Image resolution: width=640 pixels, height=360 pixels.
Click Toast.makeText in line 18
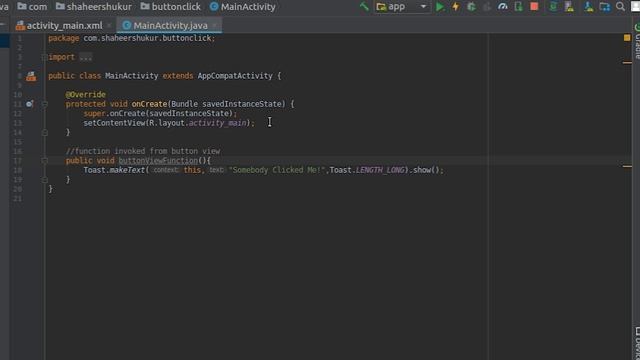coord(114,170)
